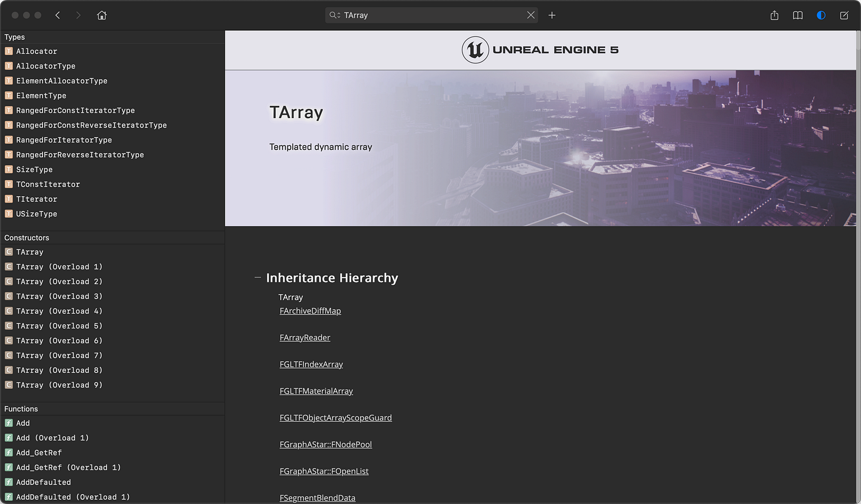Click the Unreal Engine 5 logo

pos(540,50)
